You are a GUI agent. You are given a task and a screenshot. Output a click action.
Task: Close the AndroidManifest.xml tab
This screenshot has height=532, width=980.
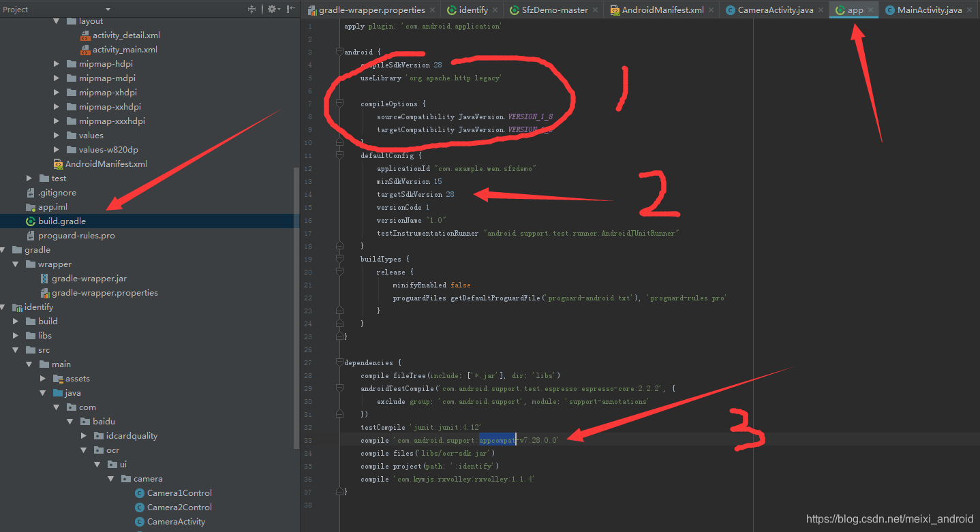(x=711, y=10)
